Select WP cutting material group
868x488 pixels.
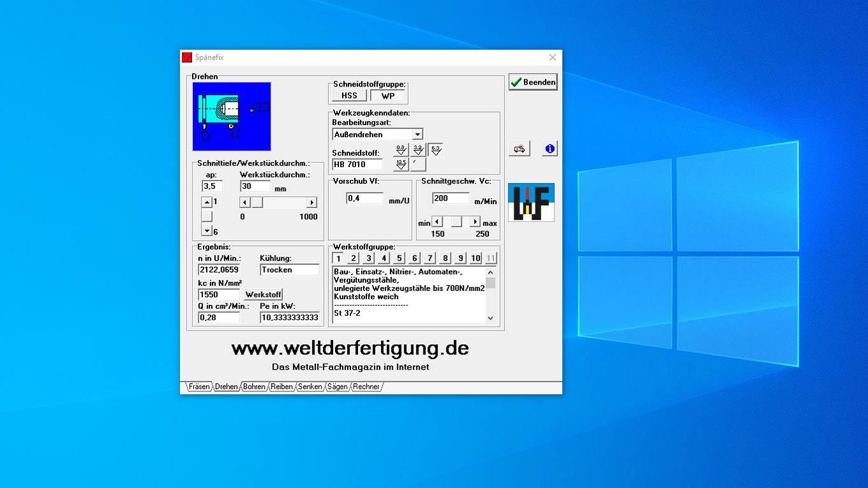click(x=388, y=96)
